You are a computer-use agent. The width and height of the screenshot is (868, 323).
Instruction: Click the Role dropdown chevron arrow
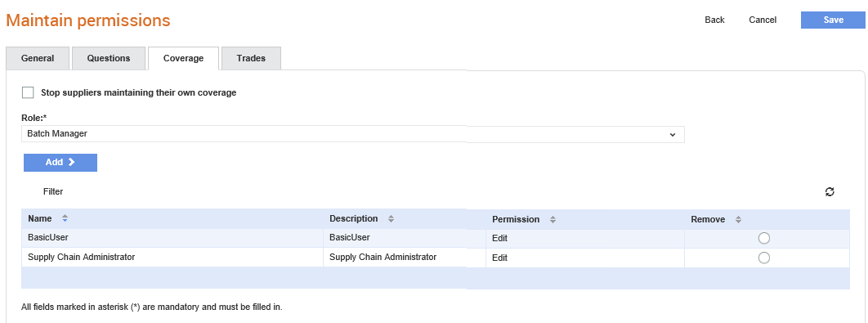click(673, 134)
